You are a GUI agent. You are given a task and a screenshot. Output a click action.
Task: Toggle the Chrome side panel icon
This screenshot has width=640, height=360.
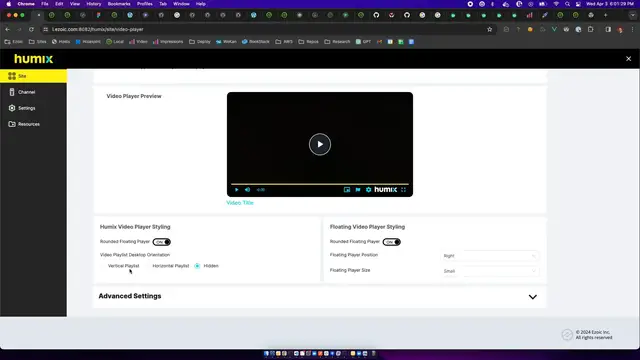click(x=608, y=29)
